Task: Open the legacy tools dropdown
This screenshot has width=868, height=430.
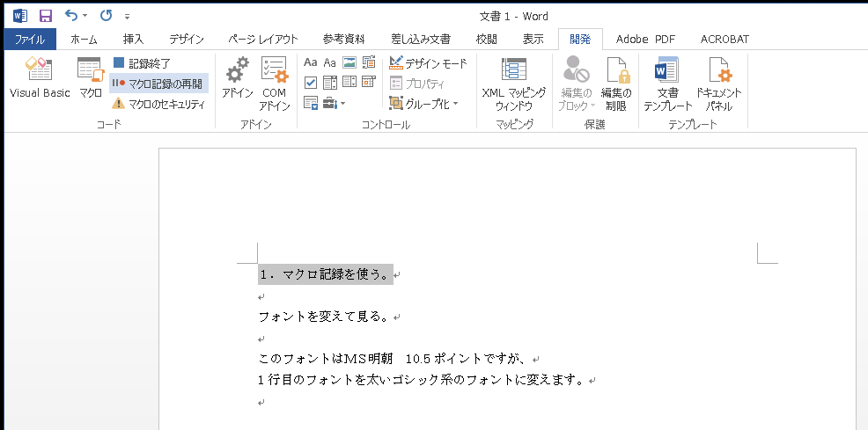Action: tap(335, 103)
